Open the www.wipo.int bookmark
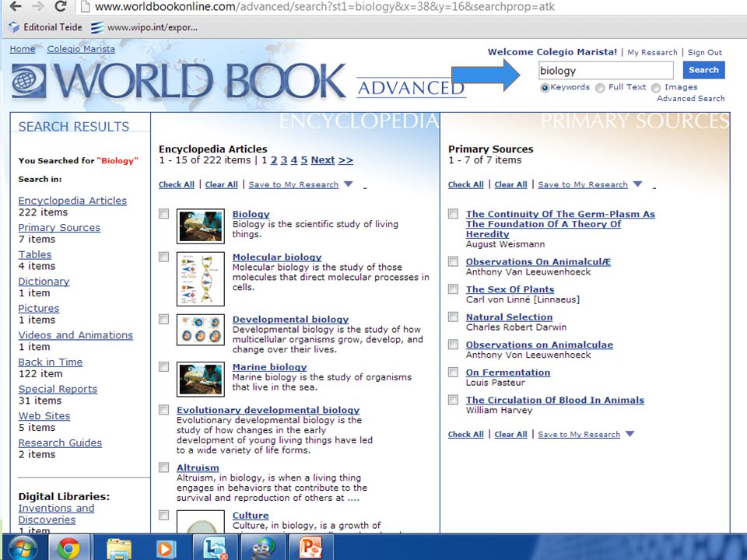The image size is (747, 560). pos(145,27)
